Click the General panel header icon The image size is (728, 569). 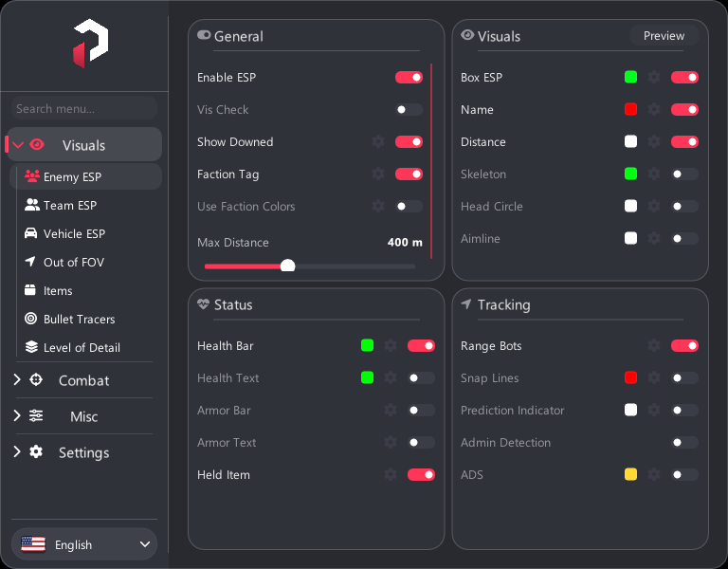point(204,35)
